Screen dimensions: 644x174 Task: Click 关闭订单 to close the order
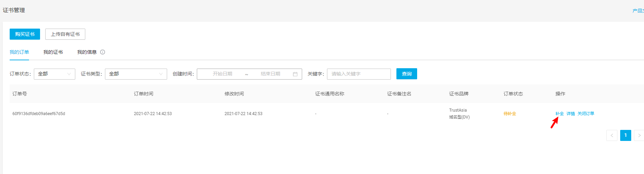click(586, 114)
